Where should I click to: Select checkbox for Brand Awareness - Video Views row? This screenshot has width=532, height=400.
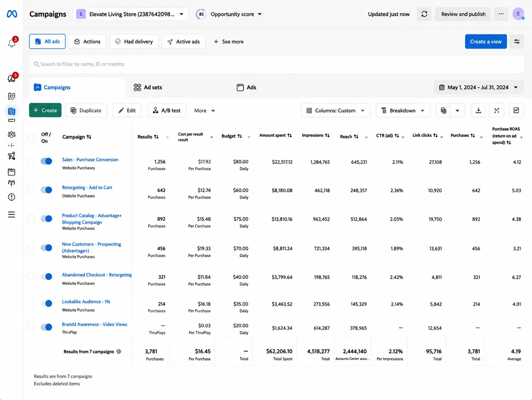(x=31, y=327)
